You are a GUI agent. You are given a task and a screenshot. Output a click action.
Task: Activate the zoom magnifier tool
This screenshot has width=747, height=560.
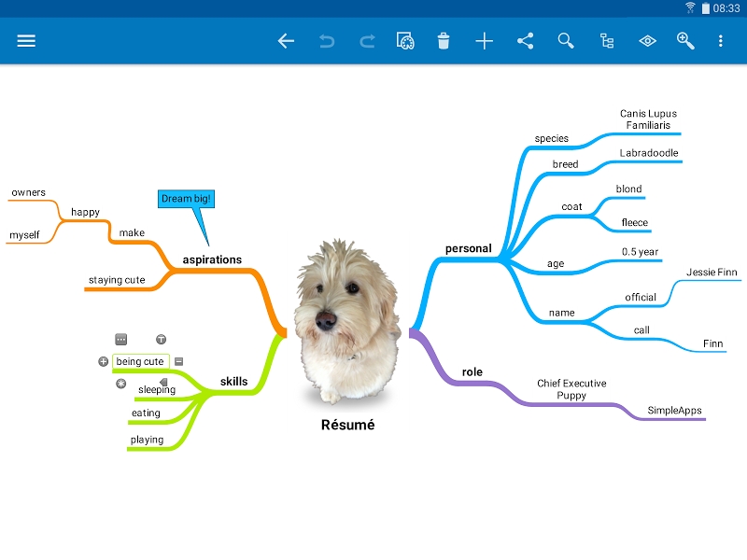click(685, 41)
